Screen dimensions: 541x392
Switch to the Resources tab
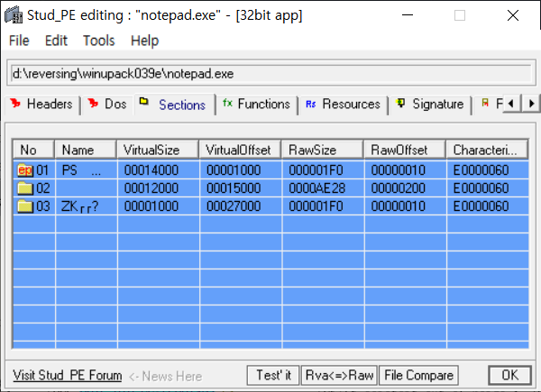point(344,105)
